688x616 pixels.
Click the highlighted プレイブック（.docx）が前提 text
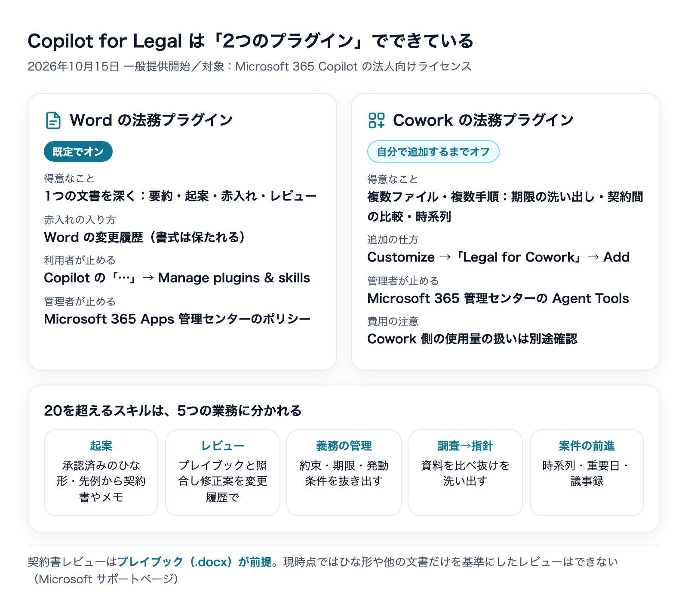tap(194, 562)
